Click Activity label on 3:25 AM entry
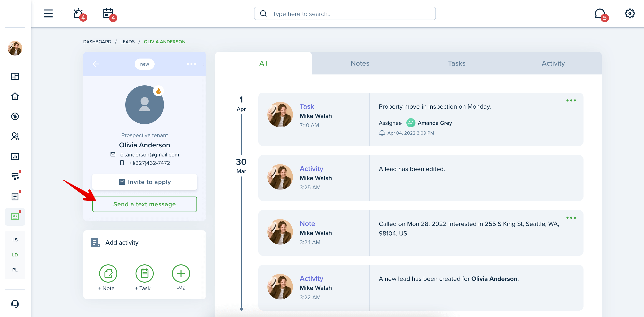The width and height of the screenshot is (644, 317). tap(311, 169)
